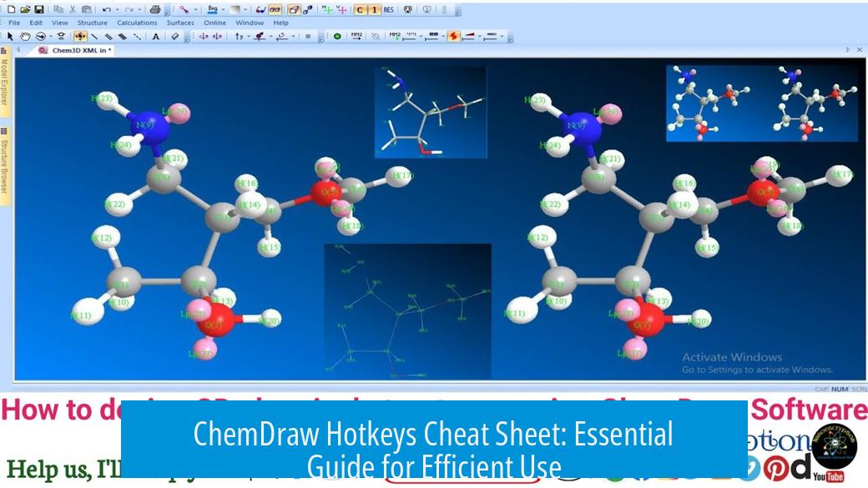Select the Chem3D XML in * document tab

tap(75, 50)
